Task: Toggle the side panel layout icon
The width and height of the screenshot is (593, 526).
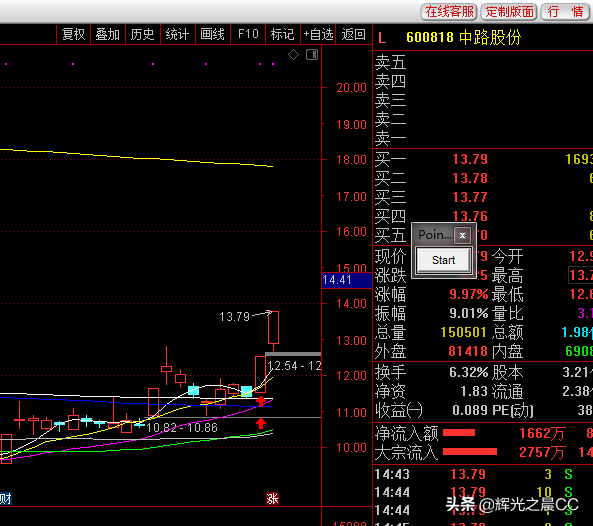Action: [x=312, y=55]
